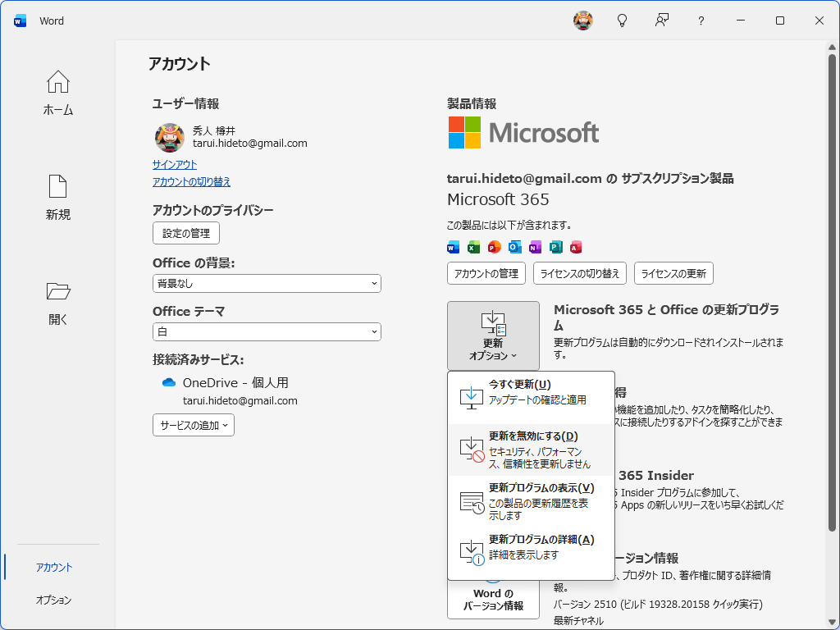
Task: Select the Outlook icon in the app row
Action: click(x=514, y=247)
